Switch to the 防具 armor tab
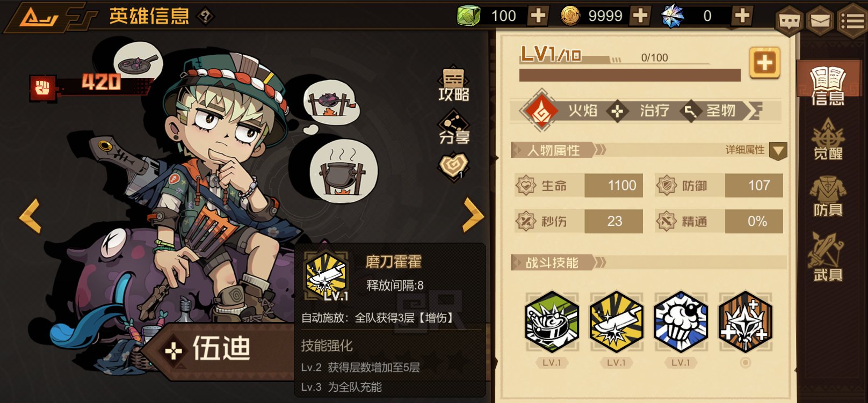 828,196
